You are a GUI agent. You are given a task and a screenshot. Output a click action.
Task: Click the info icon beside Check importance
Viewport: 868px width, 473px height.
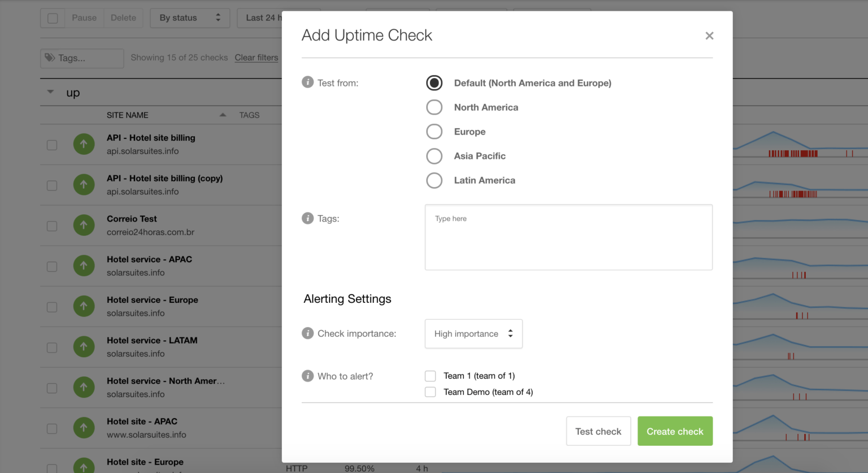click(x=307, y=333)
